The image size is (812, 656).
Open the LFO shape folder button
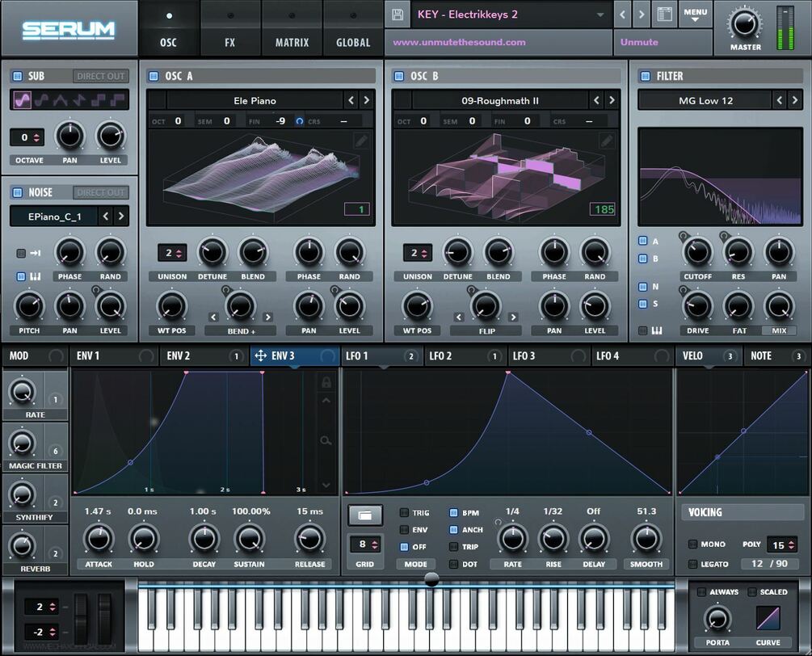(x=365, y=515)
